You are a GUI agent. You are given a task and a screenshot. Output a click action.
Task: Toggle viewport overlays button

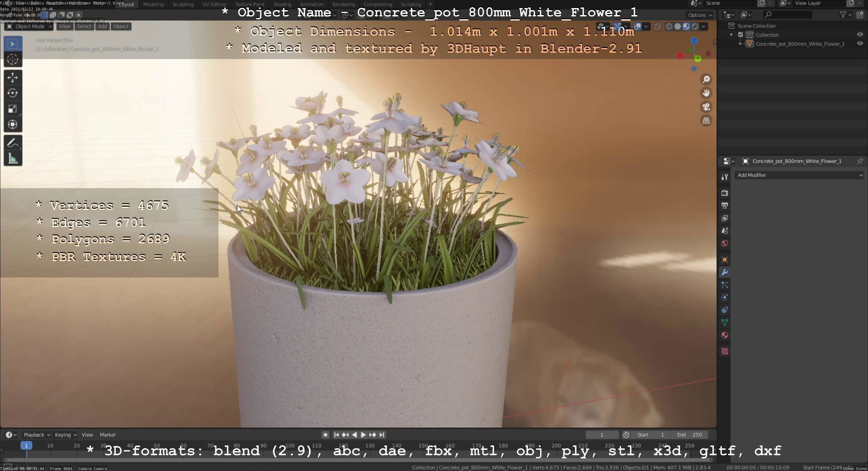click(x=637, y=26)
